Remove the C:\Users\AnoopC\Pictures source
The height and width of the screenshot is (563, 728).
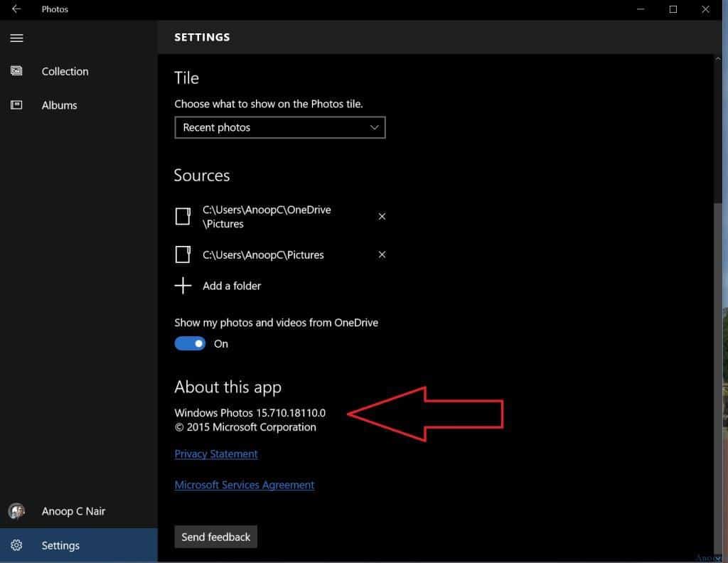pyautogui.click(x=382, y=254)
